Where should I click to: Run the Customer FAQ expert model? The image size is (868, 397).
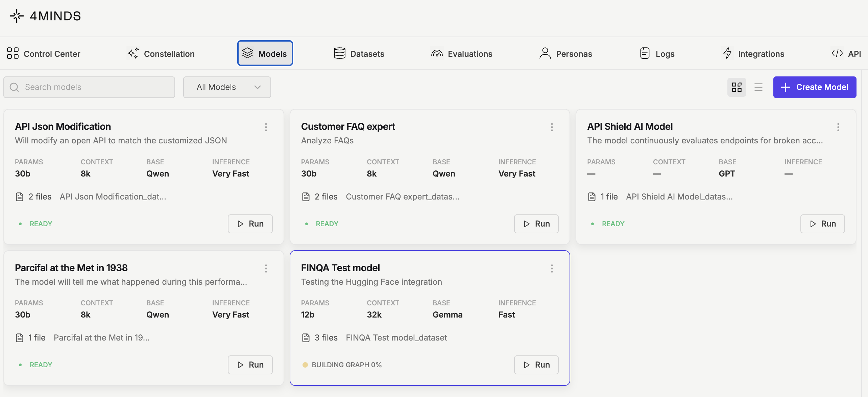click(x=536, y=224)
